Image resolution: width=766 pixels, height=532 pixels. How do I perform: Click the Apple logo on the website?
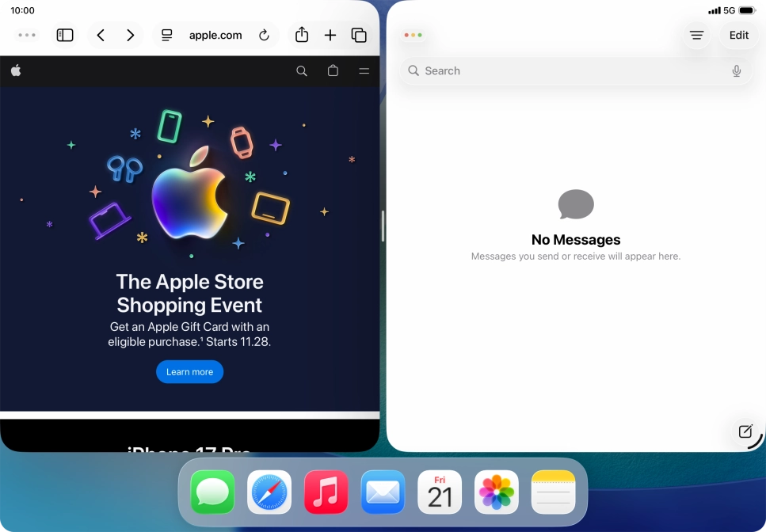coord(16,71)
